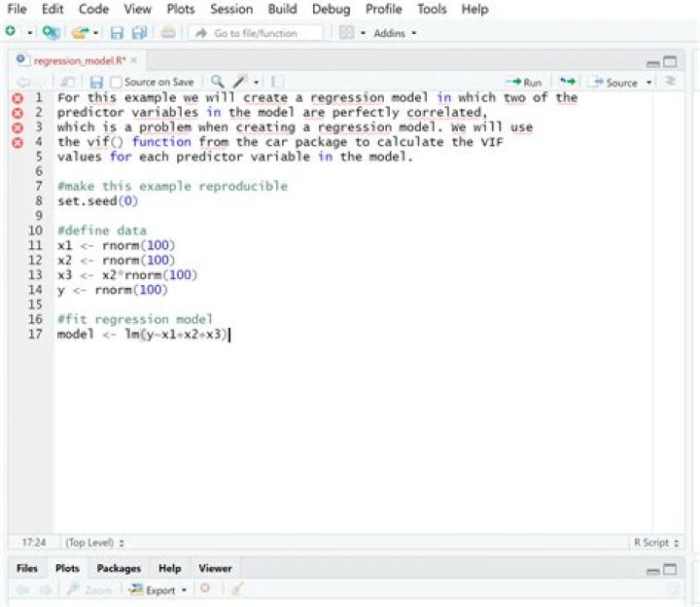Switch to the Packages tab
This screenshot has width=700, height=607.
(119, 569)
